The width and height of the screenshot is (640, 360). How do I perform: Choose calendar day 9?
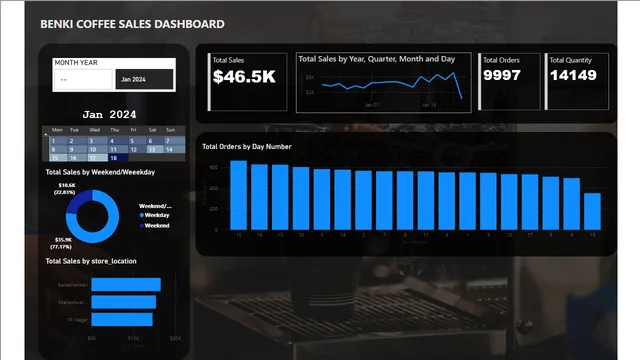[x=77, y=149]
